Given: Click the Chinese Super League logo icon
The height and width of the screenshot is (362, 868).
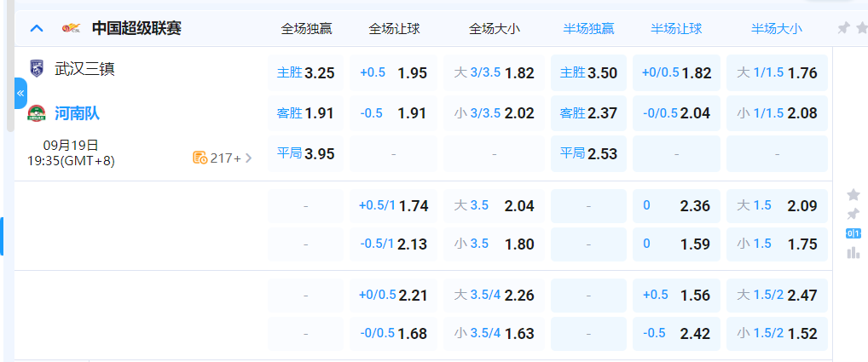Looking at the screenshot, I should pyautogui.click(x=70, y=28).
